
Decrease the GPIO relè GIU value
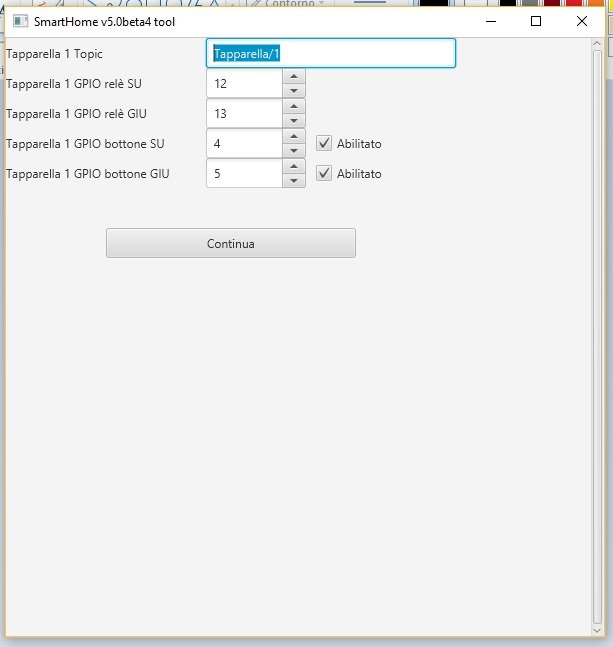point(294,121)
